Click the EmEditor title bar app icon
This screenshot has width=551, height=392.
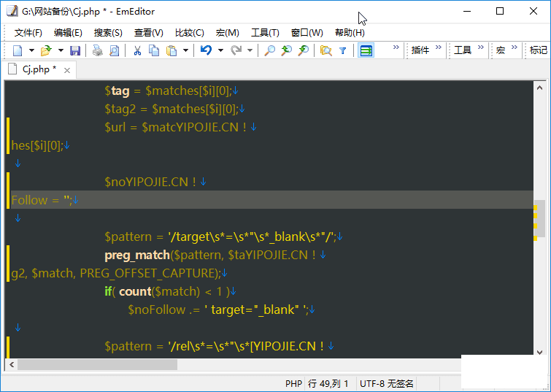pyautogui.click(x=12, y=11)
